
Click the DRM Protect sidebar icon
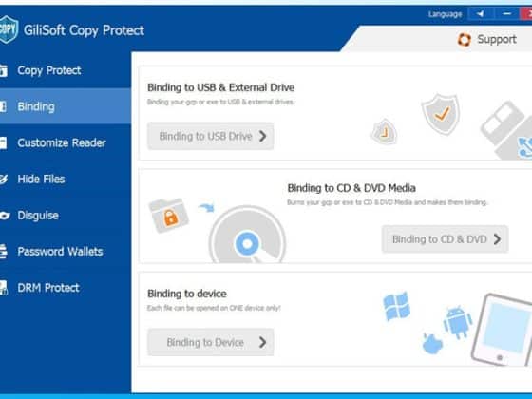tap(4, 288)
